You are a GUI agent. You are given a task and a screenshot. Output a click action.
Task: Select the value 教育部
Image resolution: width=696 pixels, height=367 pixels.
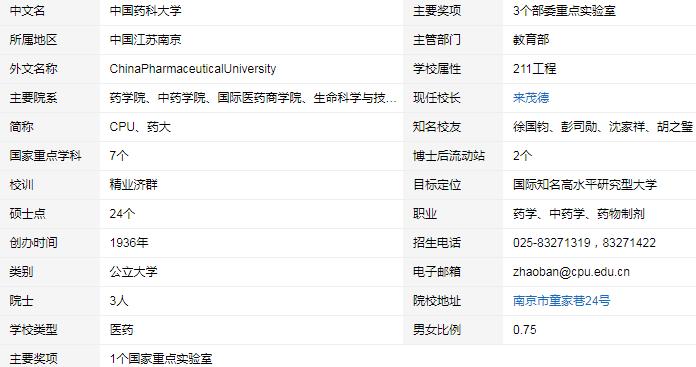(x=531, y=39)
